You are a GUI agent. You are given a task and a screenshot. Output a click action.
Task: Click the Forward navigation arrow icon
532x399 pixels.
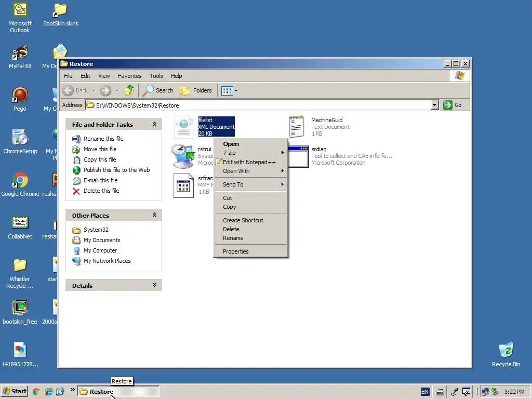105,90
